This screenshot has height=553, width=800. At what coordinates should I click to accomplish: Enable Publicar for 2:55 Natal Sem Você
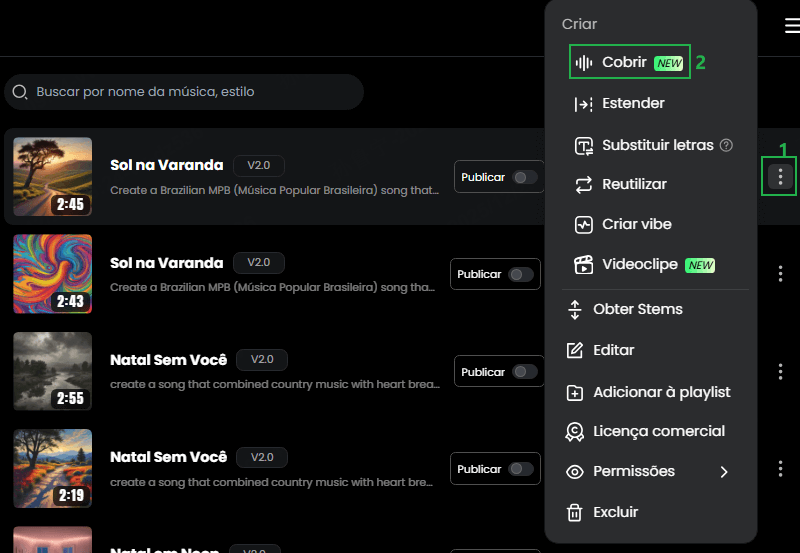tap(524, 372)
